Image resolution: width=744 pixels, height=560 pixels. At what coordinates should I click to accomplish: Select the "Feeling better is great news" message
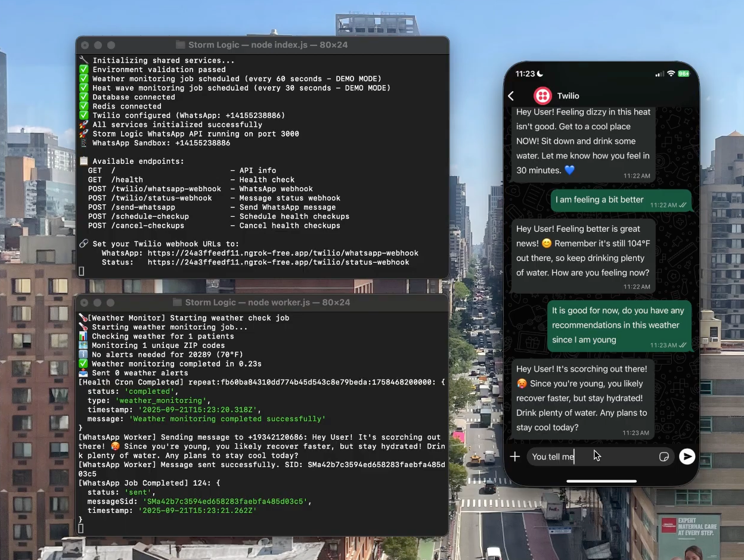(x=583, y=256)
